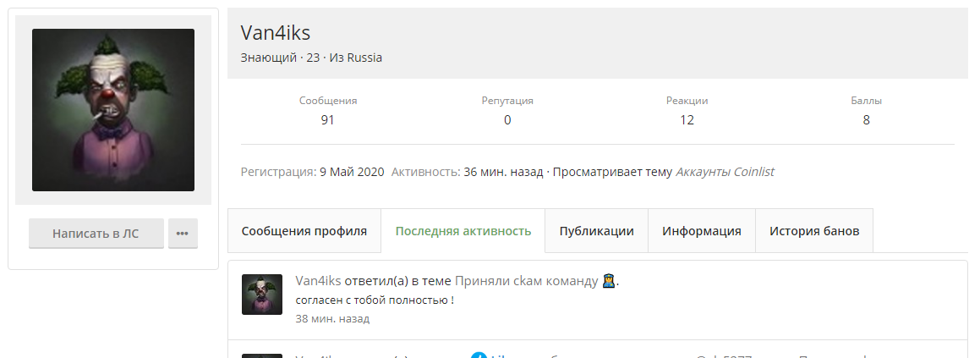980x358 pixels.
Task: Click the 38 мин. назад timestamp
Action: [332, 318]
